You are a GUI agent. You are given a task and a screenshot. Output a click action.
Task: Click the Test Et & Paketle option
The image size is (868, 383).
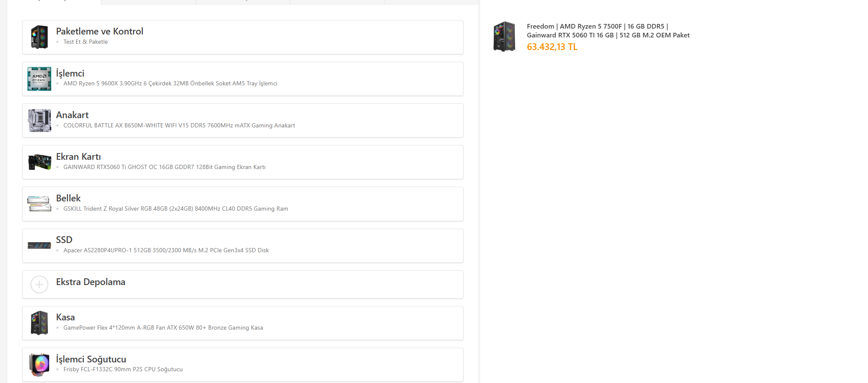pos(85,42)
